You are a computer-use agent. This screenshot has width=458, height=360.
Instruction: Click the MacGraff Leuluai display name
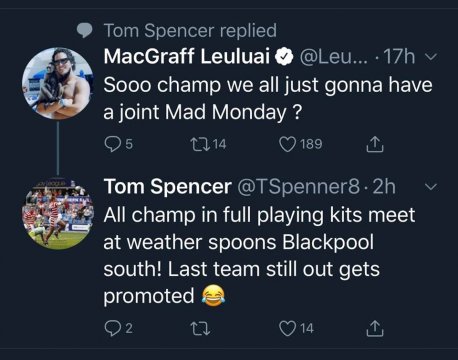click(186, 56)
